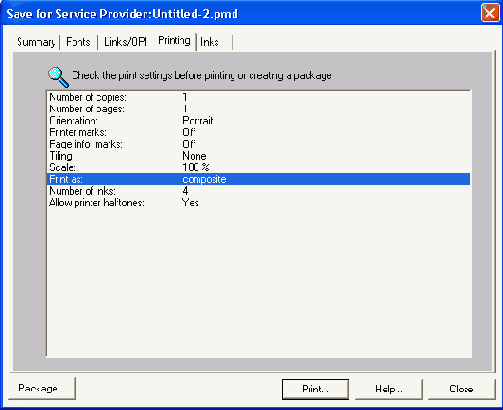
Task: Select the Number of copies row
Action: [x=259, y=97]
